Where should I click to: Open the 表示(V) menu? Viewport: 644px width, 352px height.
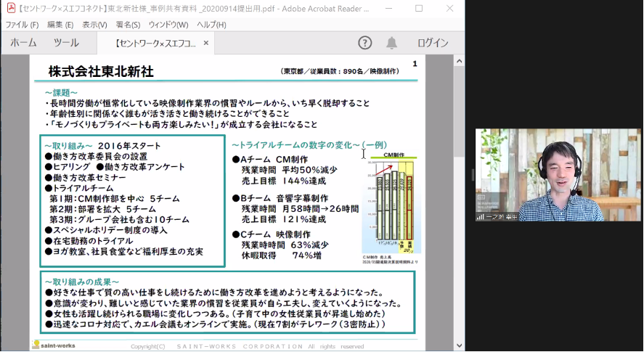click(x=94, y=25)
